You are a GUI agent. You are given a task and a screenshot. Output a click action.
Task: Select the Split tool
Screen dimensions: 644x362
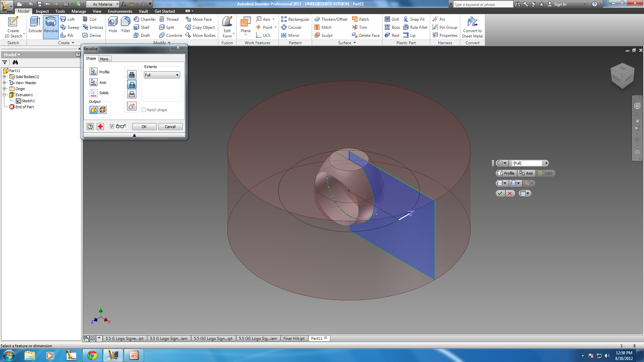[x=167, y=27]
